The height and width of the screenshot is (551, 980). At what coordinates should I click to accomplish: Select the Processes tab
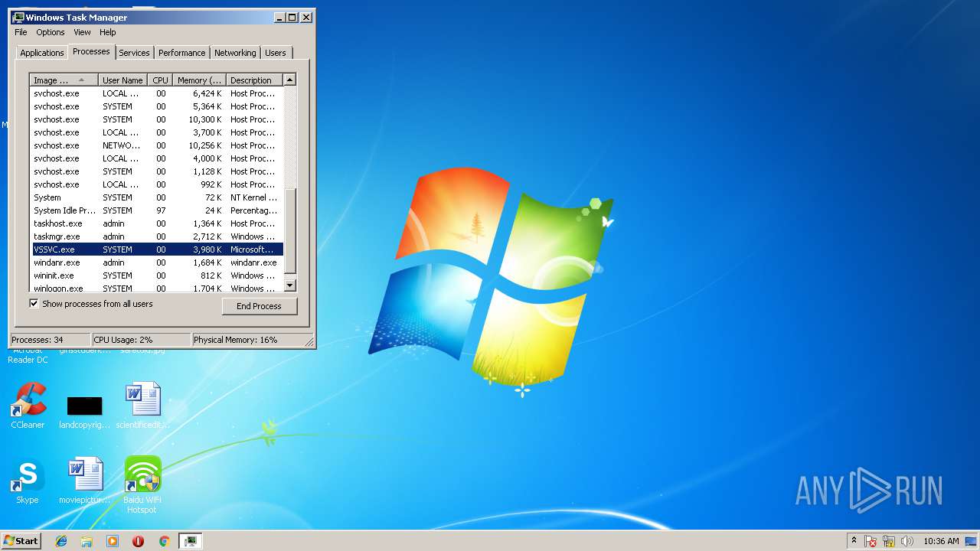(91, 51)
